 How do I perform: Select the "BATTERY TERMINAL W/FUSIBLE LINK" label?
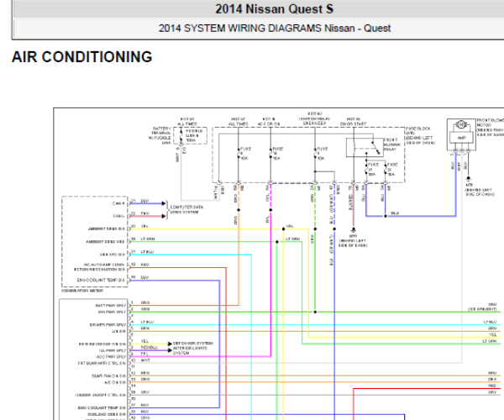(x=160, y=135)
